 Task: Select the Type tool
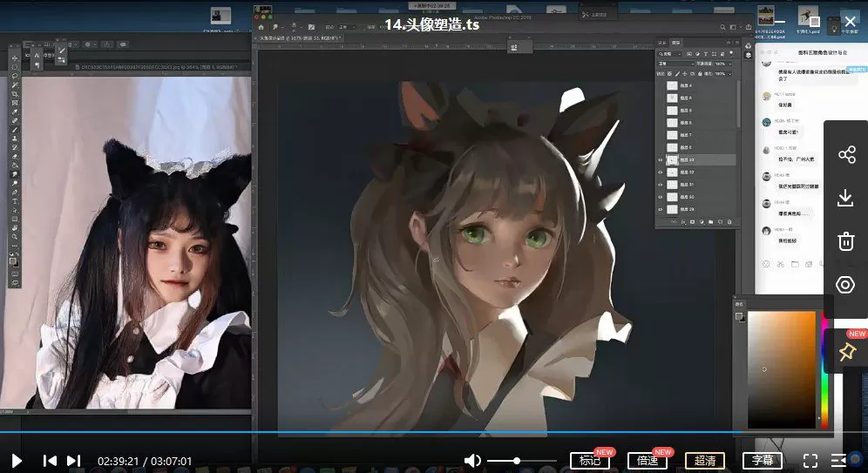pos(15,201)
